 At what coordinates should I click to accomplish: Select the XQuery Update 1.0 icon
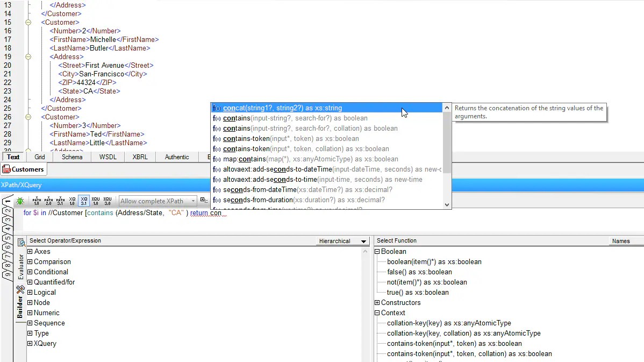[96, 201]
